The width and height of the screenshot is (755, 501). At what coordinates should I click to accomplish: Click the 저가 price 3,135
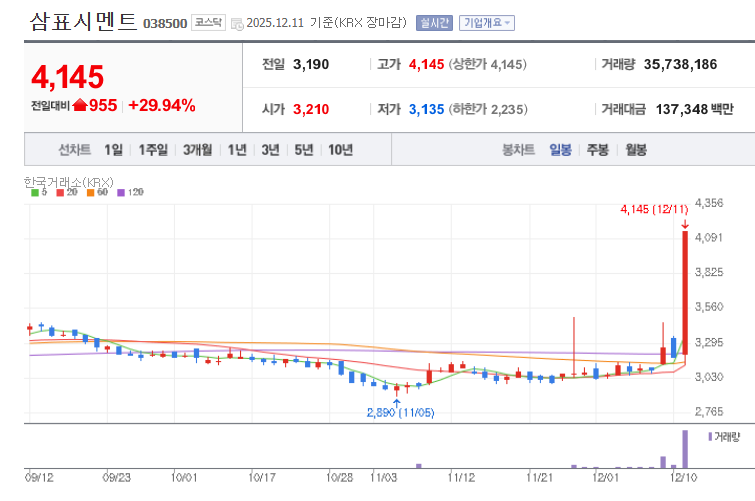[426, 109]
